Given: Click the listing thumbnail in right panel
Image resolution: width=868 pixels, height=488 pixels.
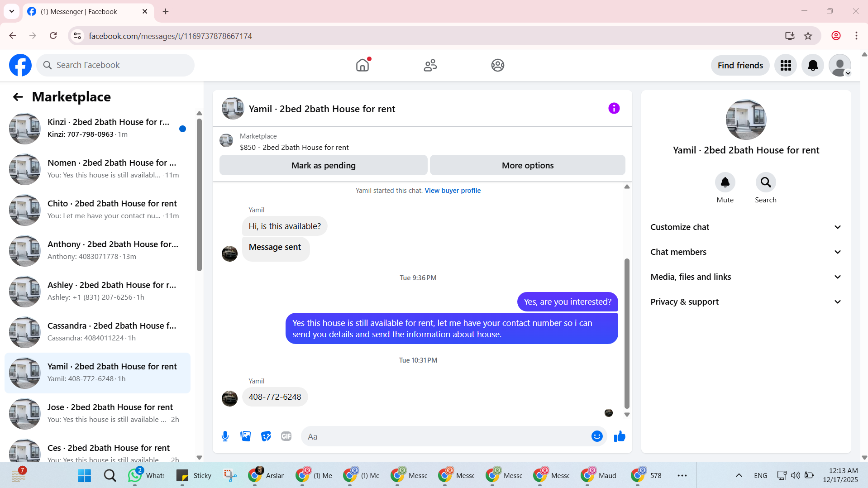Looking at the screenshot, I should click(746, 120).
